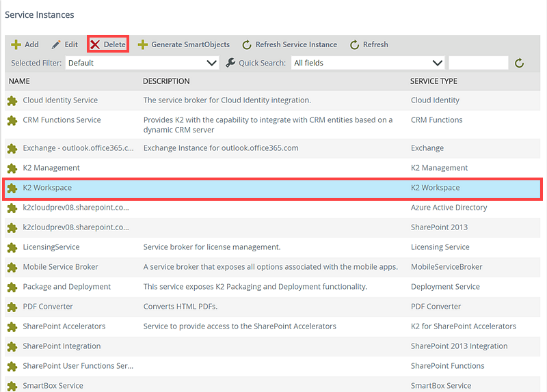Click the green search refresh icon
The image size is (547, 392).
520,63
